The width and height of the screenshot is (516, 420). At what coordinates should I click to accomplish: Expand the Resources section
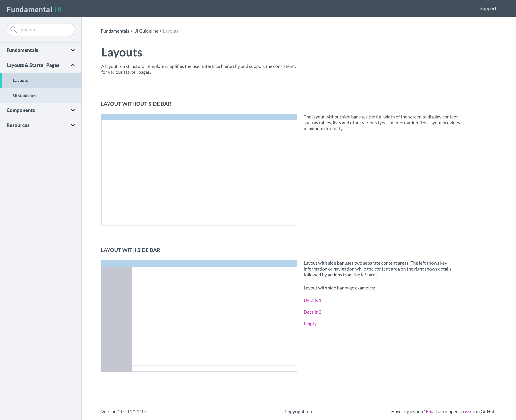(73, 125)
